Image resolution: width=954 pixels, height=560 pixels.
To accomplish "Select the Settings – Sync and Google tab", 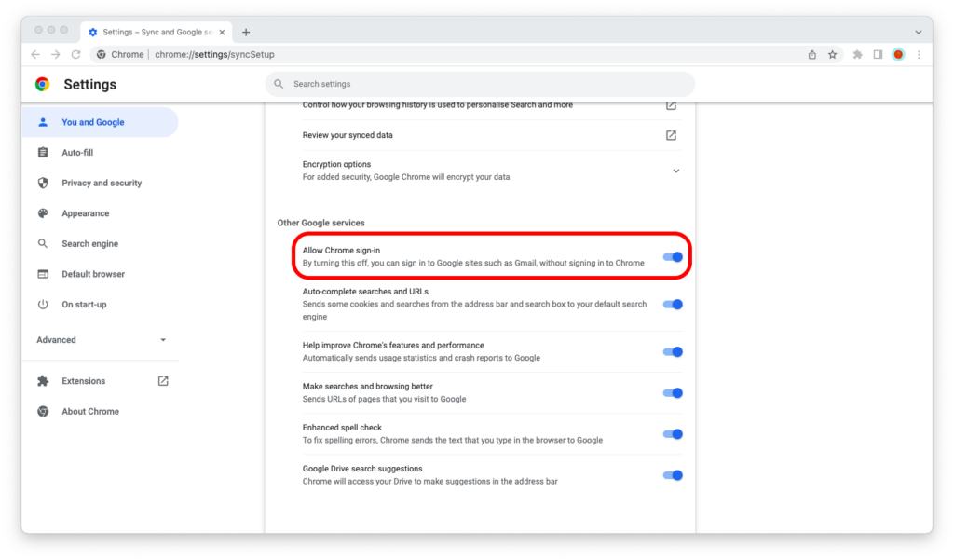I will 157,33.
